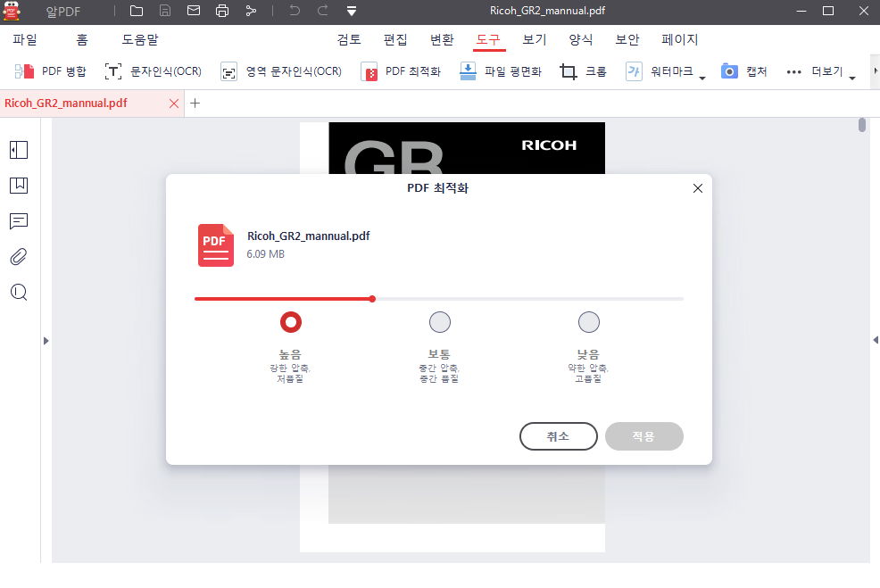
Task: Click the undo arrow icon
Action: pos(295,11)
